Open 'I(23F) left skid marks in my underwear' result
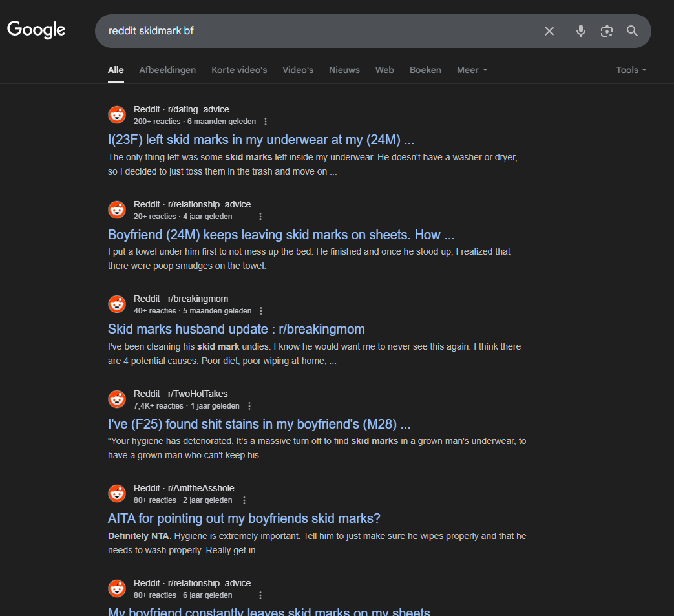This screenshot has width=674, height=616. click(261, 140)
